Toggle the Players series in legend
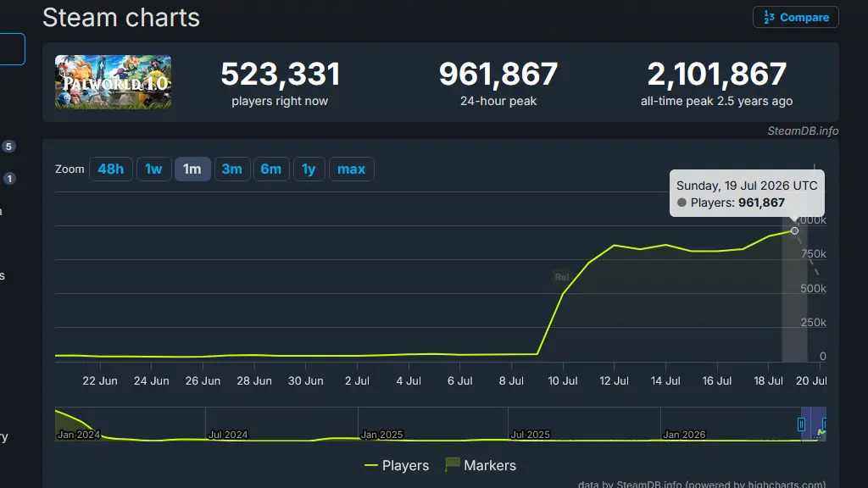 (x=397, y=465)
